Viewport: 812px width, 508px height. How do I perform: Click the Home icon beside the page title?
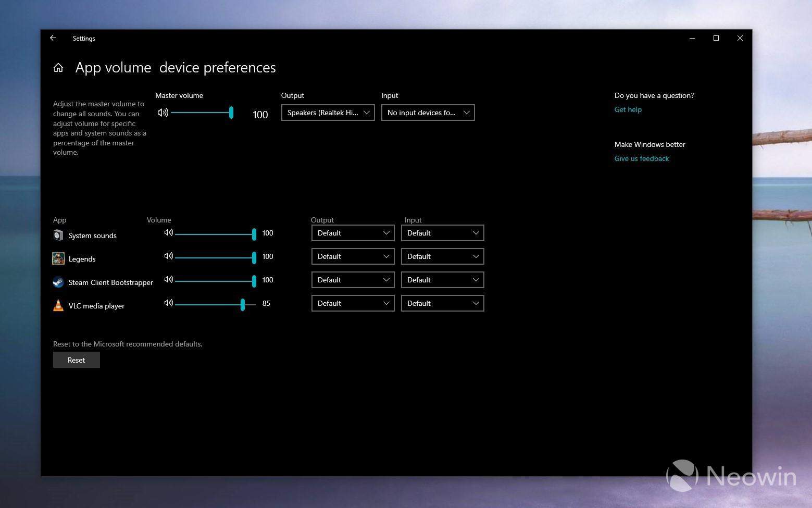[58, 68]
